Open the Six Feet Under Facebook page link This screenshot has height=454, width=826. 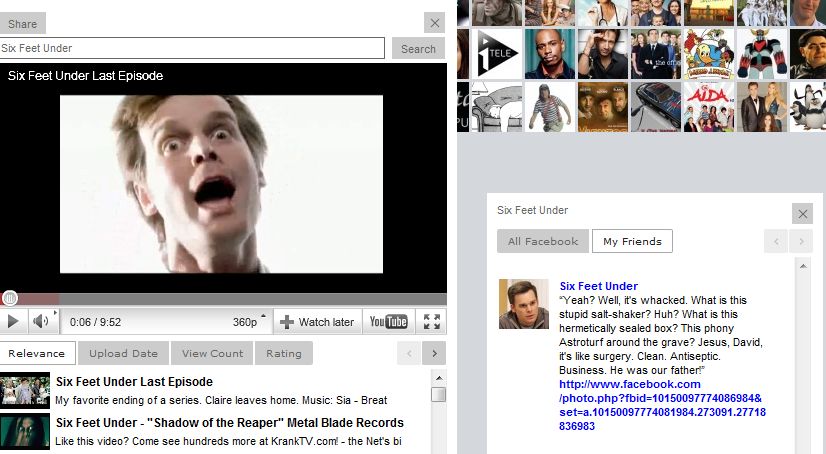click(x=598, y=286)
